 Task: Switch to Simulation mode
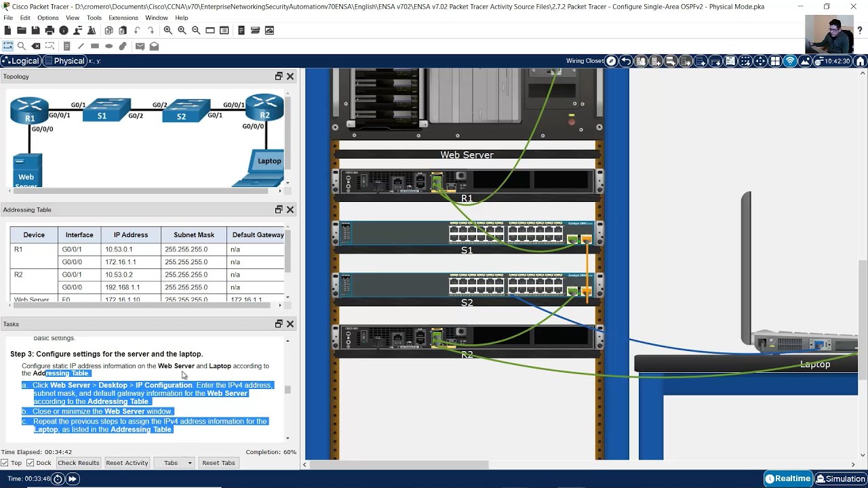(x=841, y=479)
